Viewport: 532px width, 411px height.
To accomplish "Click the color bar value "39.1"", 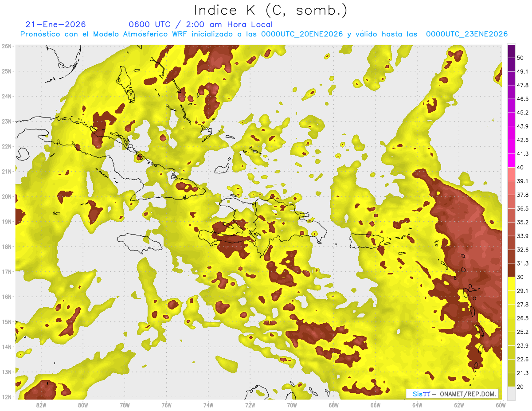I will click(523, 181).
